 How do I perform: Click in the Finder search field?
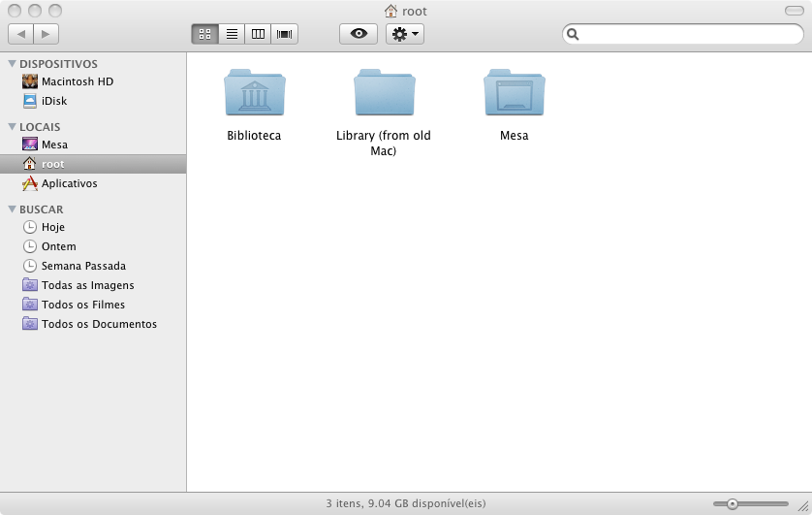pyautogui.click(x=683, y=34)
